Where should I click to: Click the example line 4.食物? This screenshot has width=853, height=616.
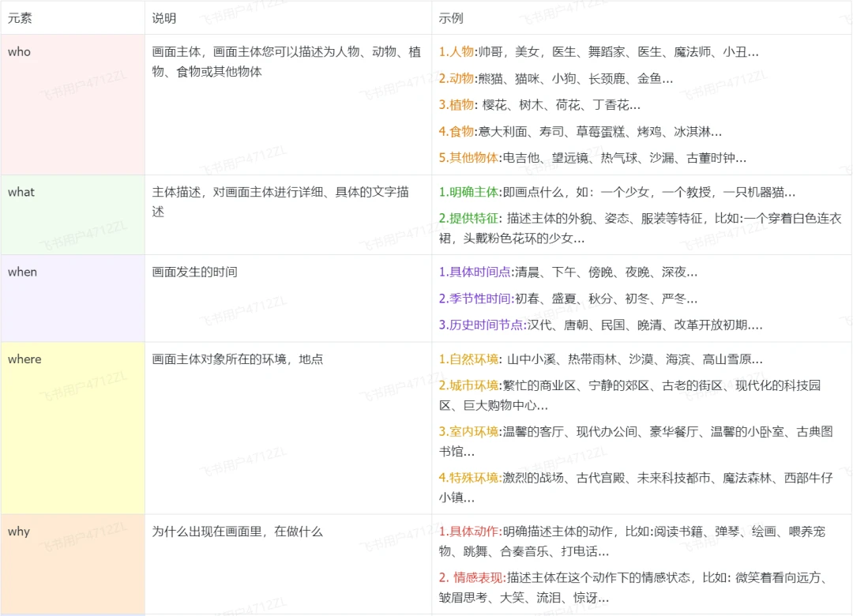point(581,131)
